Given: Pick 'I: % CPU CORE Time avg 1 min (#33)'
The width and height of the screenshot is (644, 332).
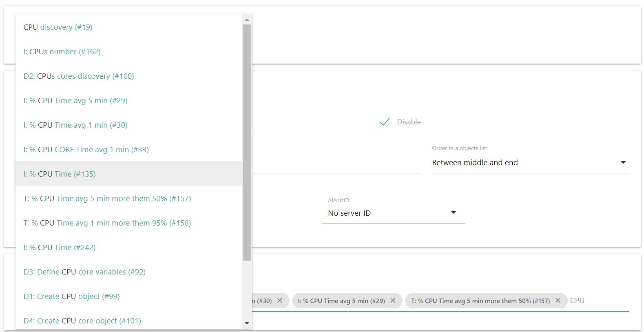Looking at the screenshot, I should point(86,150).
